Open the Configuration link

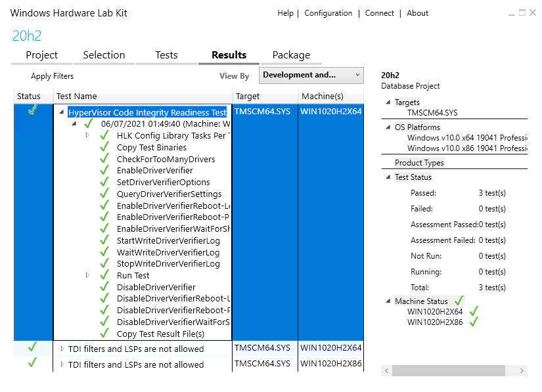(x=328, y=13)
